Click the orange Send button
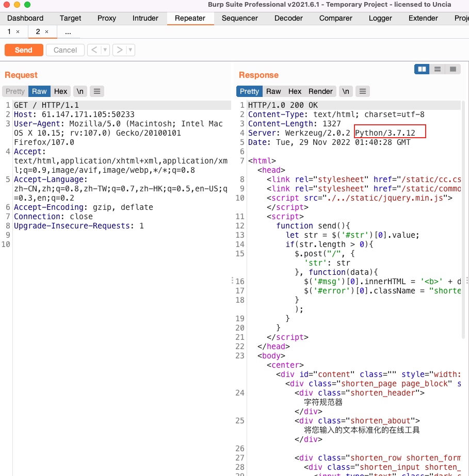Screen dimensions: 469x476 point(24,50)
